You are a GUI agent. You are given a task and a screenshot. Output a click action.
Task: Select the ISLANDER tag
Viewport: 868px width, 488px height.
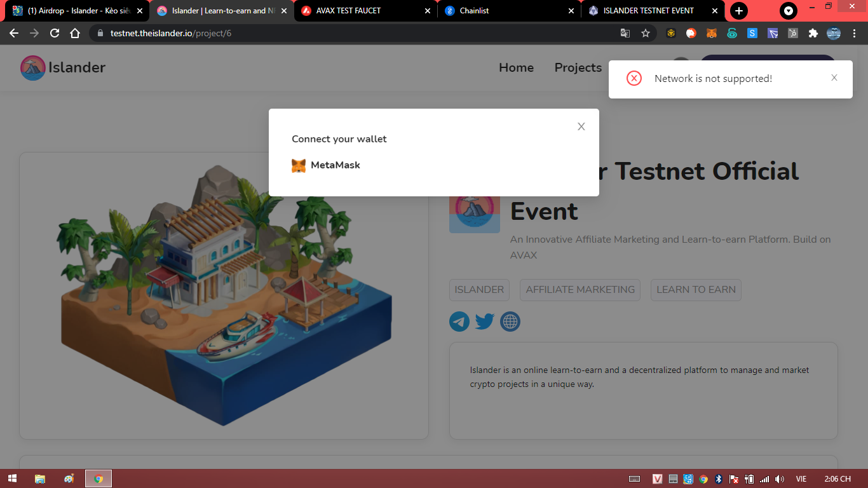coord(479,290)
